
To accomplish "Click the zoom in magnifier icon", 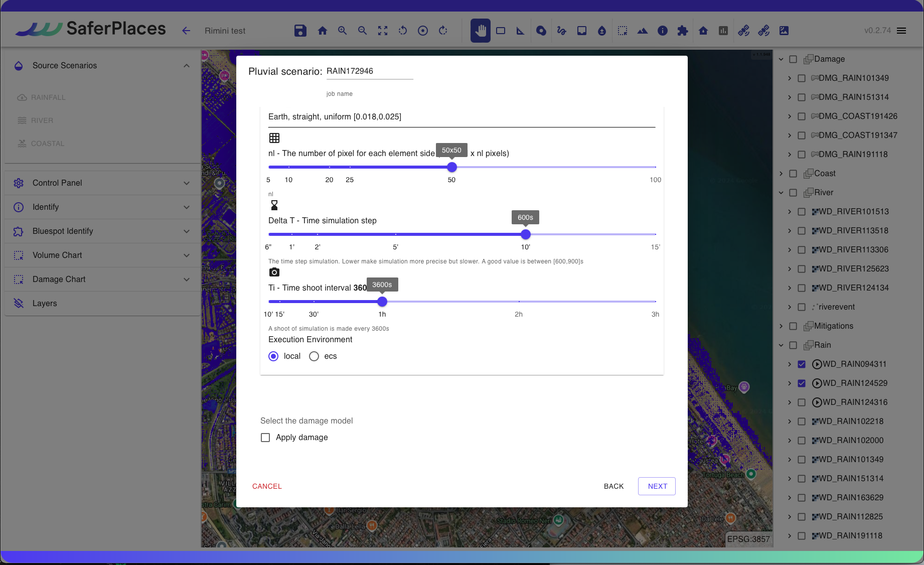I will click(343, 31).
